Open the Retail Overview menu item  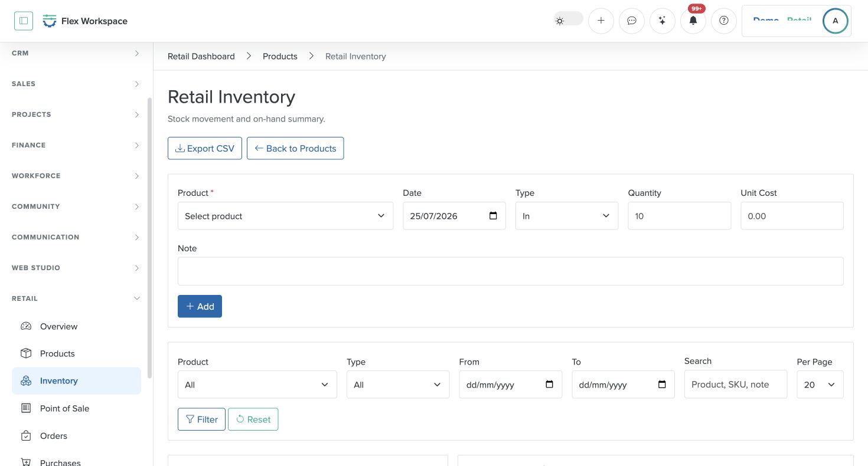(76, 326)
